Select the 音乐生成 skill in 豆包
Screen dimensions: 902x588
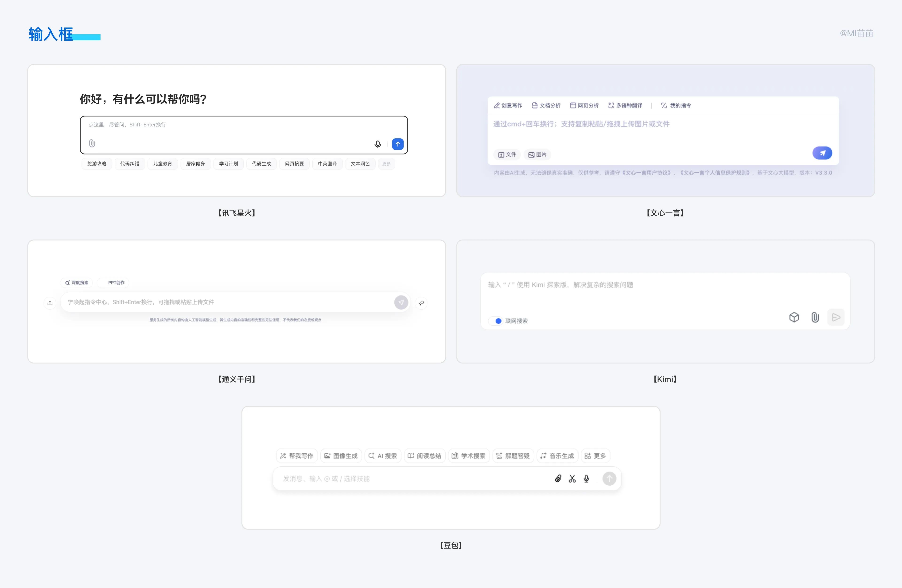pyautogui.click(x=557, y=456)
